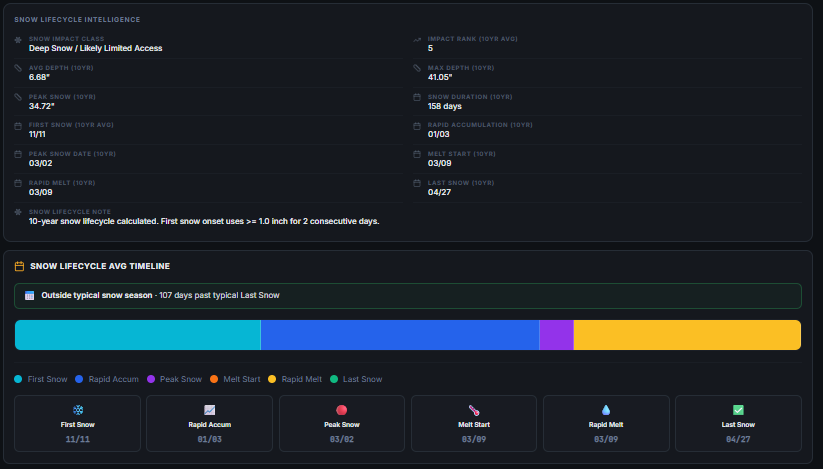The width and height of the screenshot is (823, 469).
Task: Open the Rapid Accum 01/03 card
Action: 209,423
